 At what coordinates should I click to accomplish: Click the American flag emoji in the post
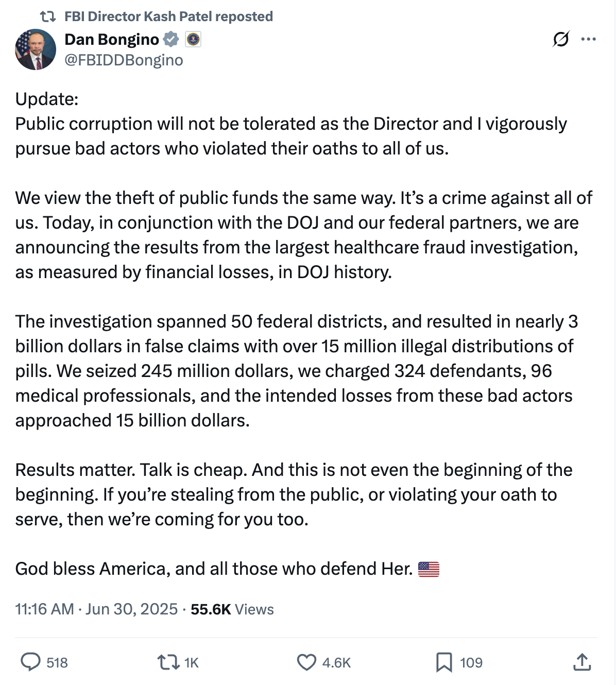[x=429, y=569]
